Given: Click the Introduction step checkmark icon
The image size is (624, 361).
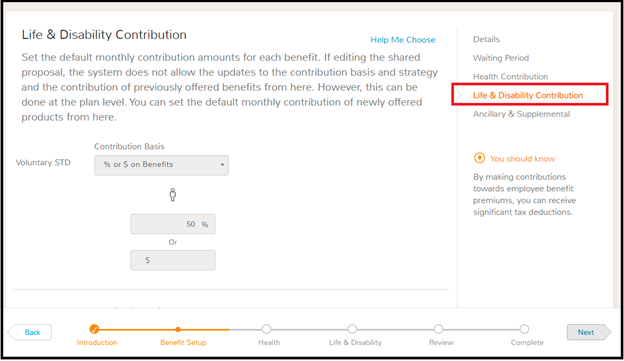Looking at the screenshot, I should (x=94, y=329).
